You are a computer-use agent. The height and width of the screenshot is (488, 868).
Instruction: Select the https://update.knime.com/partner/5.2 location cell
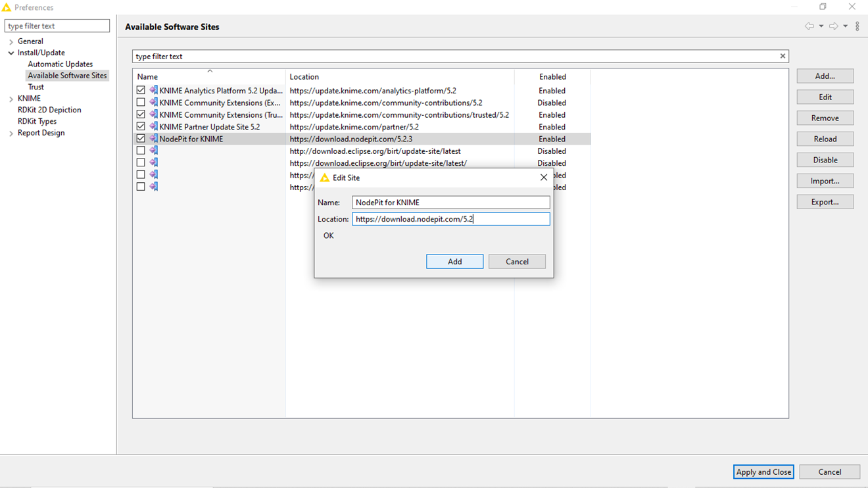pos(354,126)
